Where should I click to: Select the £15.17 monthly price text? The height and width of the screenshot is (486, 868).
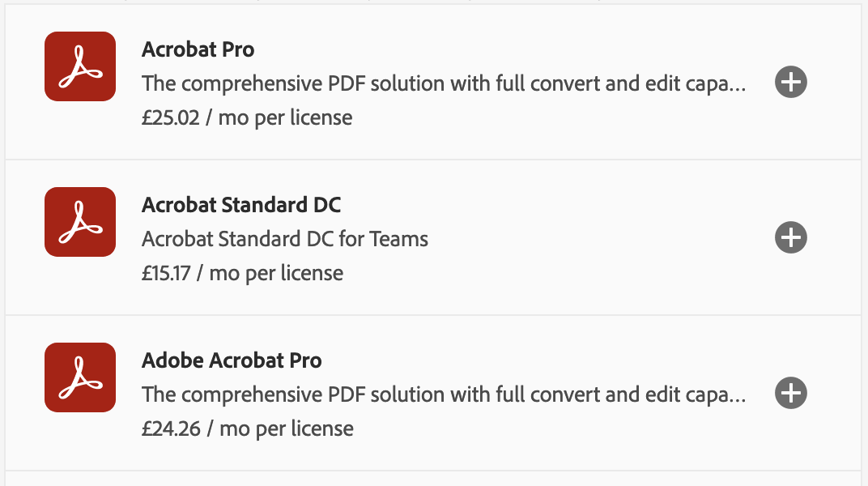[241, 273]
